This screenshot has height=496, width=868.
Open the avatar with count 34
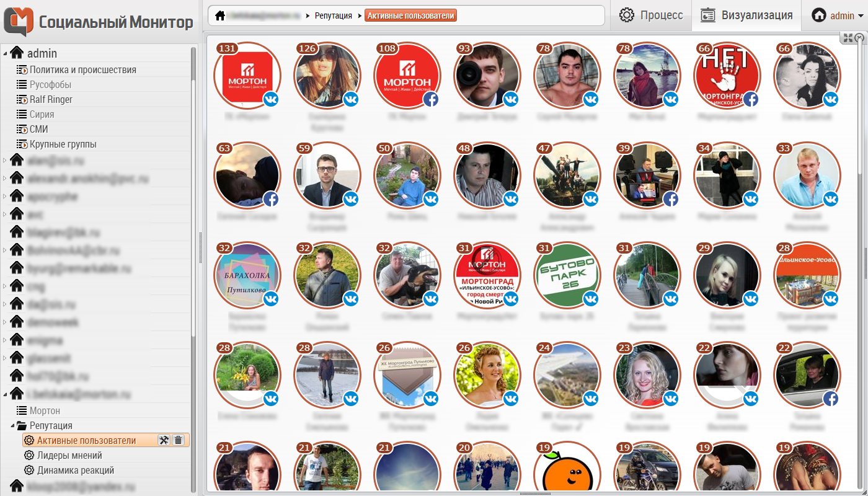[727, 175]
